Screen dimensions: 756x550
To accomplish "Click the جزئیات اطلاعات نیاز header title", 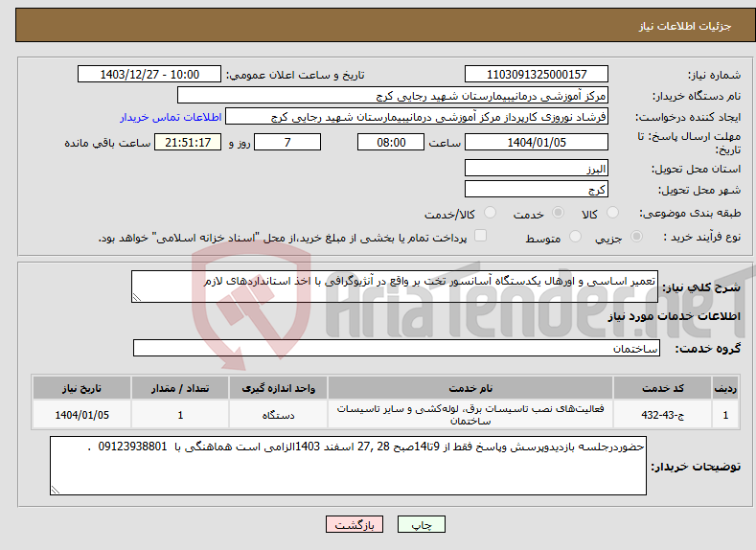I will (x=685, y=26).
